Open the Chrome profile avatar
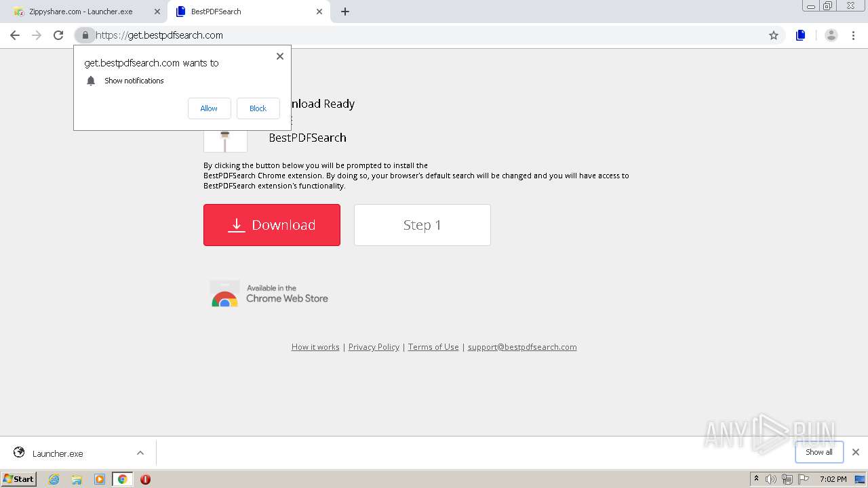Viewport: 868px width, 488px height. click(831, 35)
